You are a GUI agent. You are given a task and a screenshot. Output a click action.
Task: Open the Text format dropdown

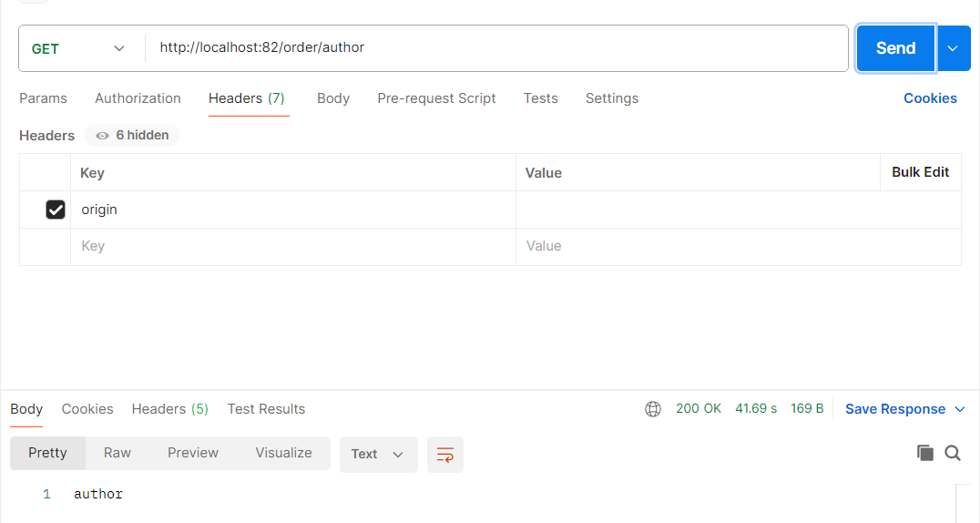click(378, 454)
